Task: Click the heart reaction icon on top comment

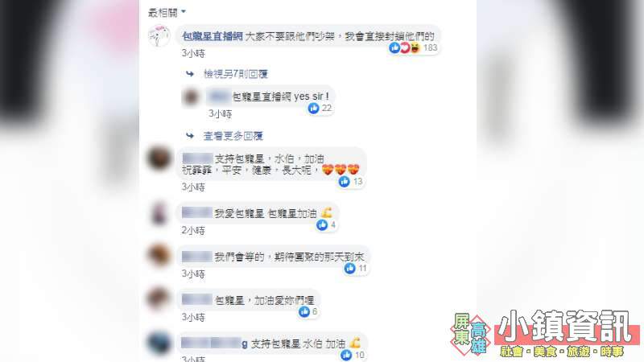Action: 405,47
